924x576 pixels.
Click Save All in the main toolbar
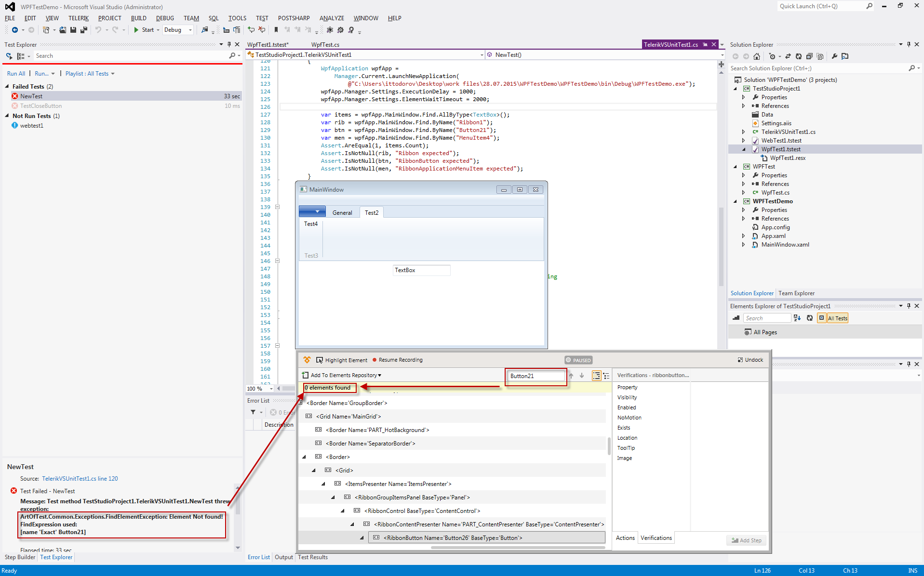click(x=84, y=30)
